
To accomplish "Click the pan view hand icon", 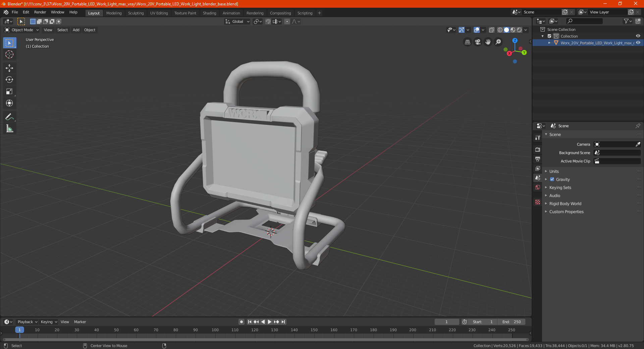I will tap(488, 42).
